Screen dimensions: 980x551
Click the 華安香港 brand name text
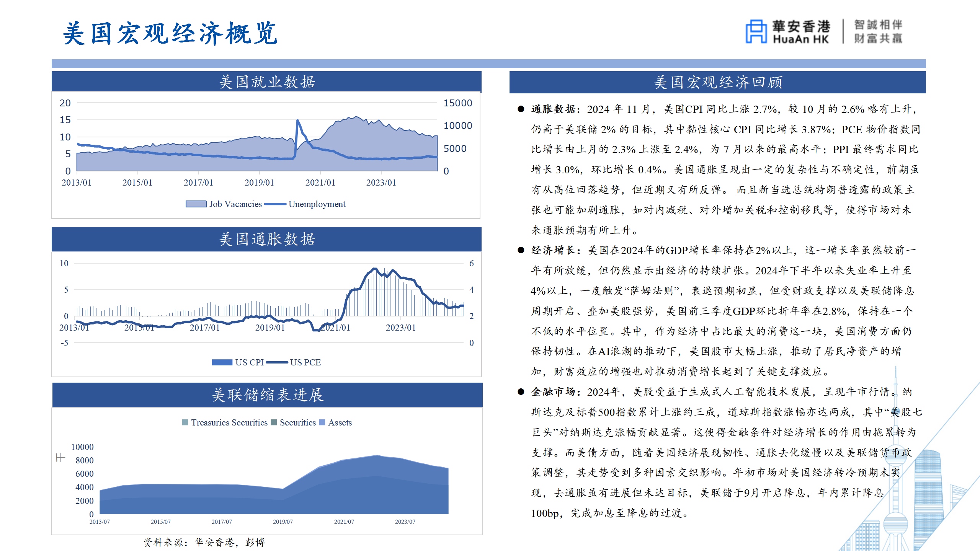point(801,26)
